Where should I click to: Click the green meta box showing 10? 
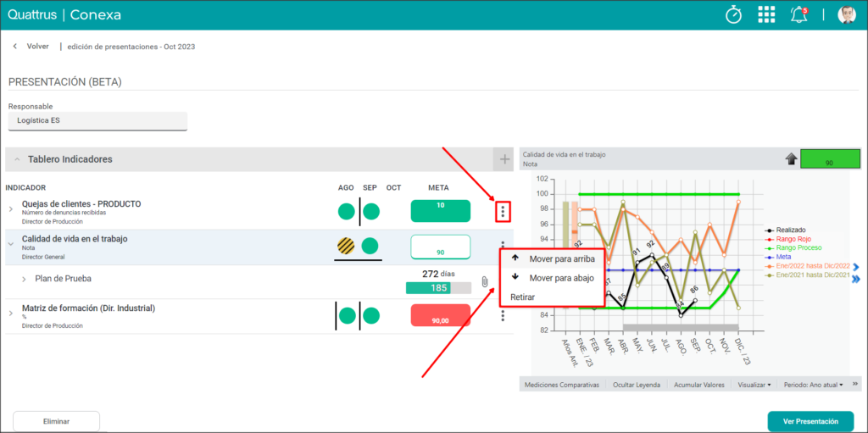pos(441,211)
